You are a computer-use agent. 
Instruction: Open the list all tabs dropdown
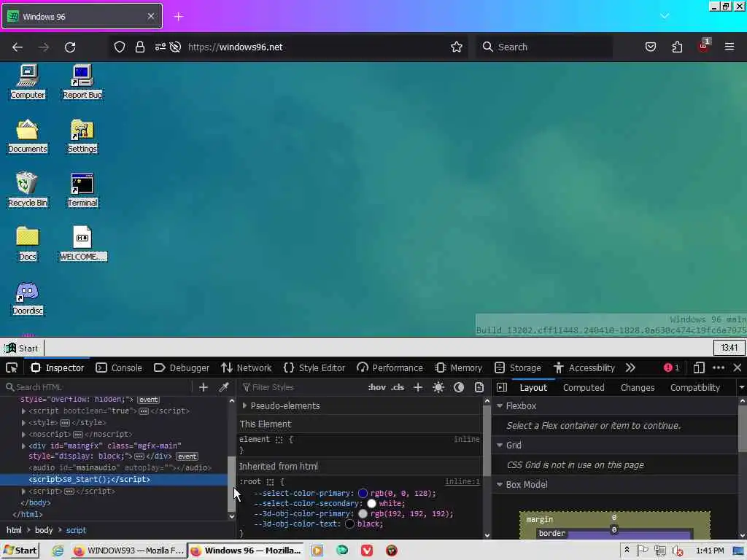click(665, 16)
